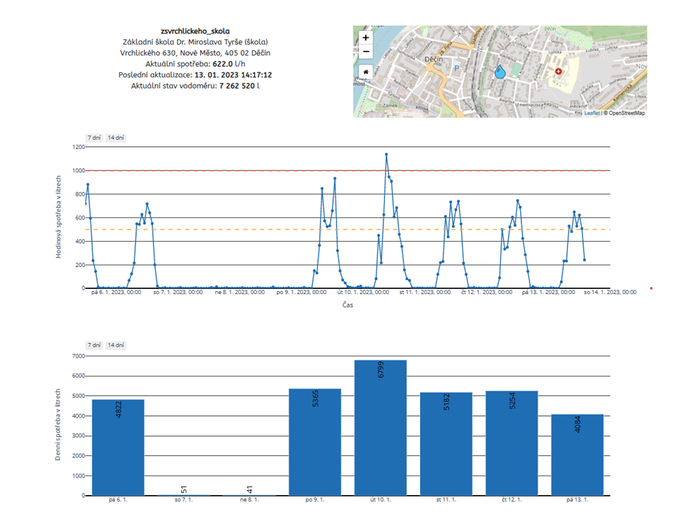The height and width of the screenshot is (522, 700).
Task: Open the OpenStreetMap attribution link
Action: (626, 113)
